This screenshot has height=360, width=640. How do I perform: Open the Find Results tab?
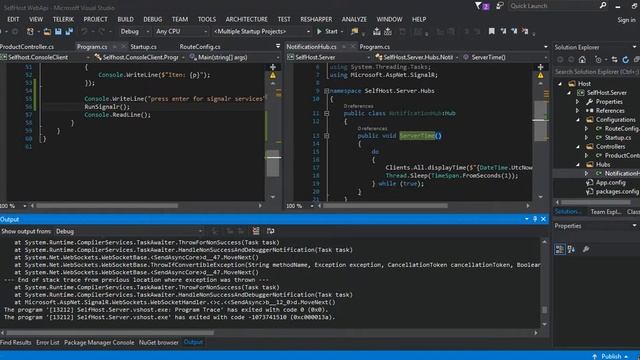tap(16, 342)
